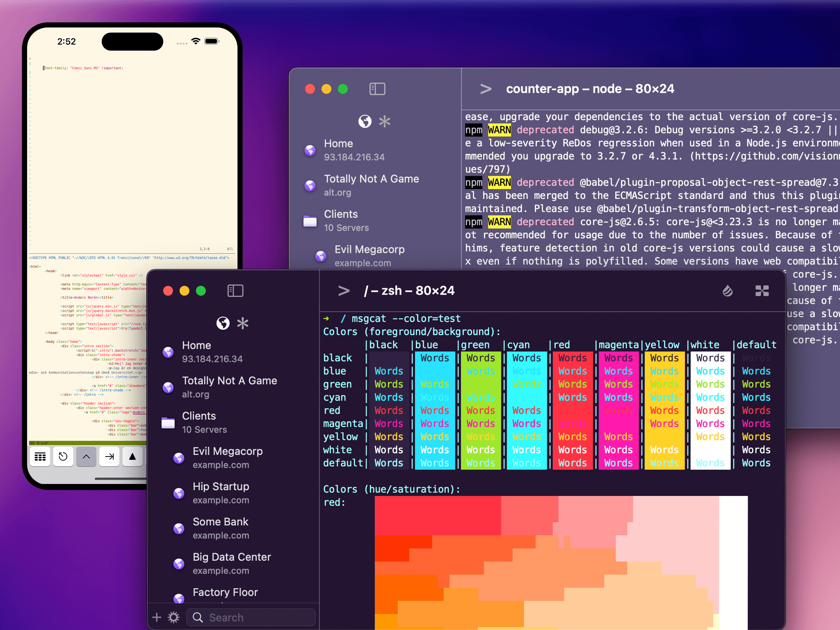The height and width of the screenshot is (630, 840).
Task: Select globe servers tab in front sidebar
Action: 223,323
